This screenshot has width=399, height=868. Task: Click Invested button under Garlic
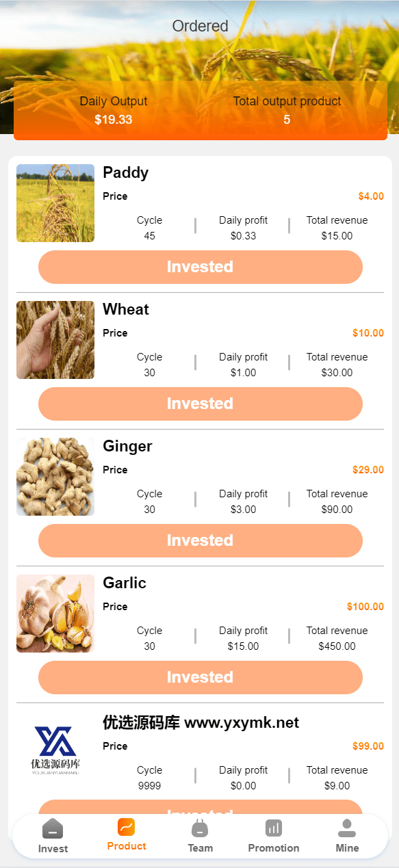point(201,677)
